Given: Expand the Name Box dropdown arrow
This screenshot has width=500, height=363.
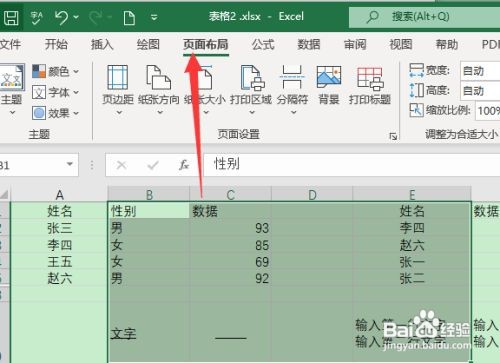Looking at the screenshot, I should (70, 164).
